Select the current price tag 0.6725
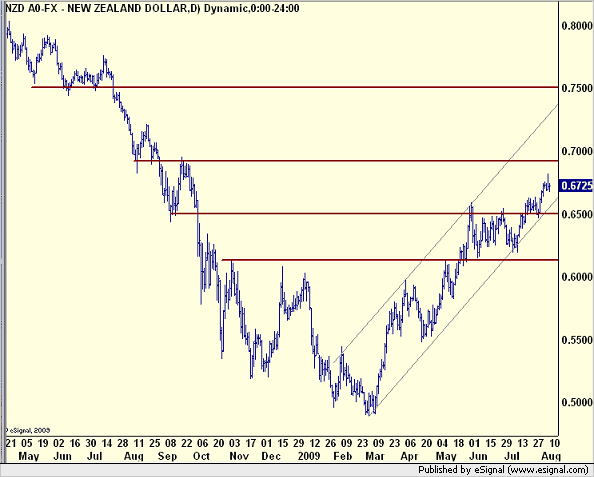 pyautogui.click(x=576, y=186)
